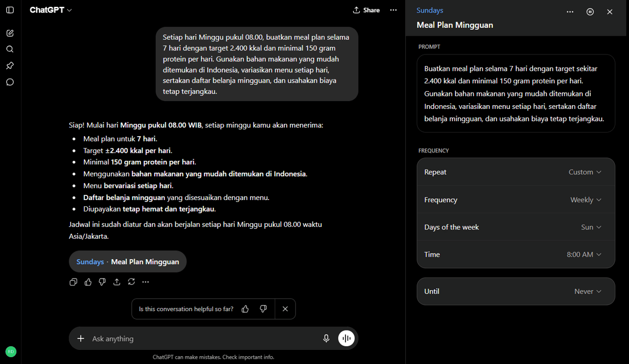Toggle the sidebar panel icon

click(10, 10)
